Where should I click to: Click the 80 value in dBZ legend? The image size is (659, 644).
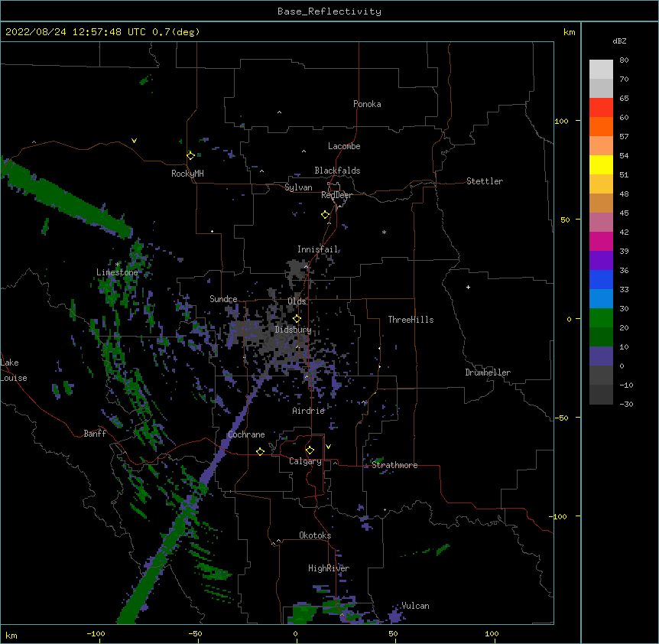(624, 60)
